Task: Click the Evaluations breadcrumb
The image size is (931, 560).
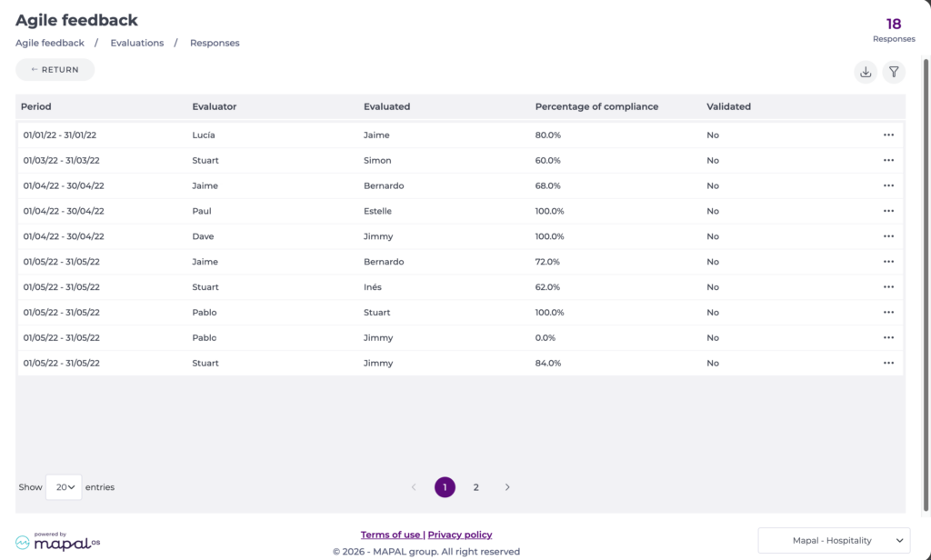Action: [137, 43]
